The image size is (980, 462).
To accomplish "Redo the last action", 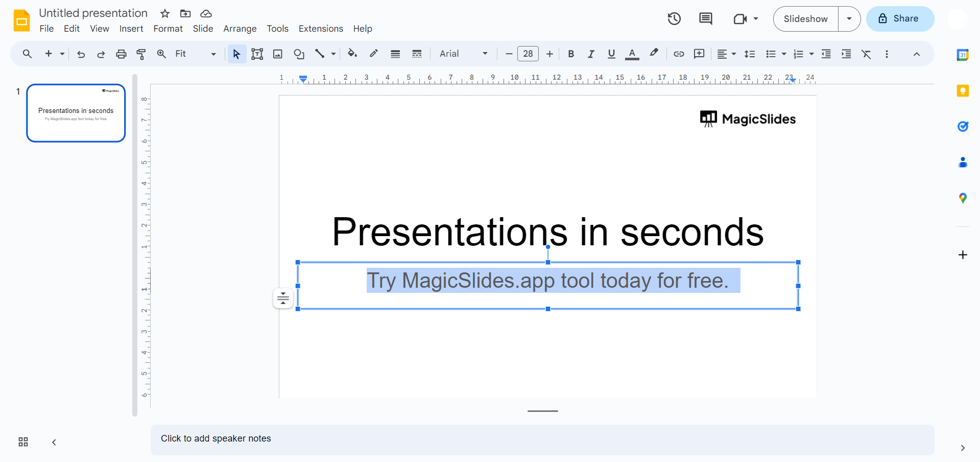I will click(101, 54).
